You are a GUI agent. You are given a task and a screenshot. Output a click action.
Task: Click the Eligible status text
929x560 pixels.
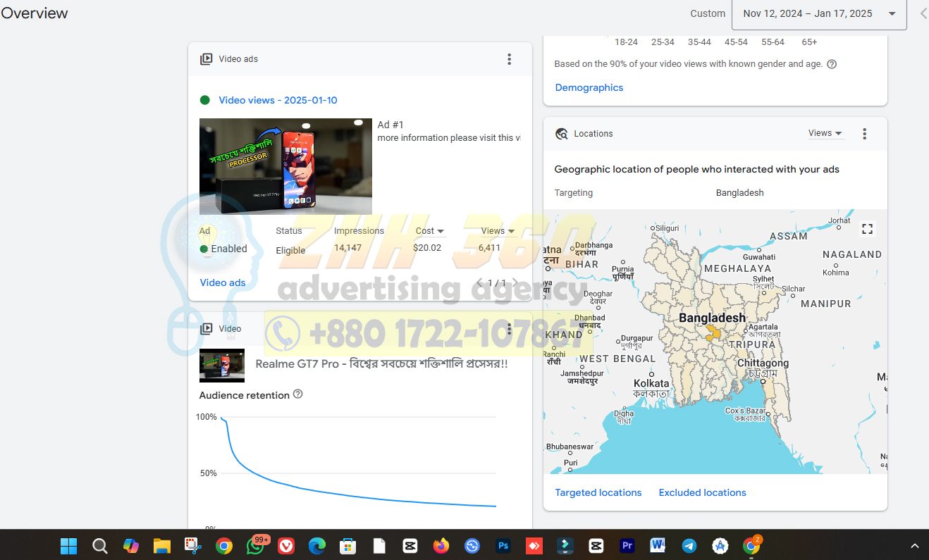click(290, 250)
